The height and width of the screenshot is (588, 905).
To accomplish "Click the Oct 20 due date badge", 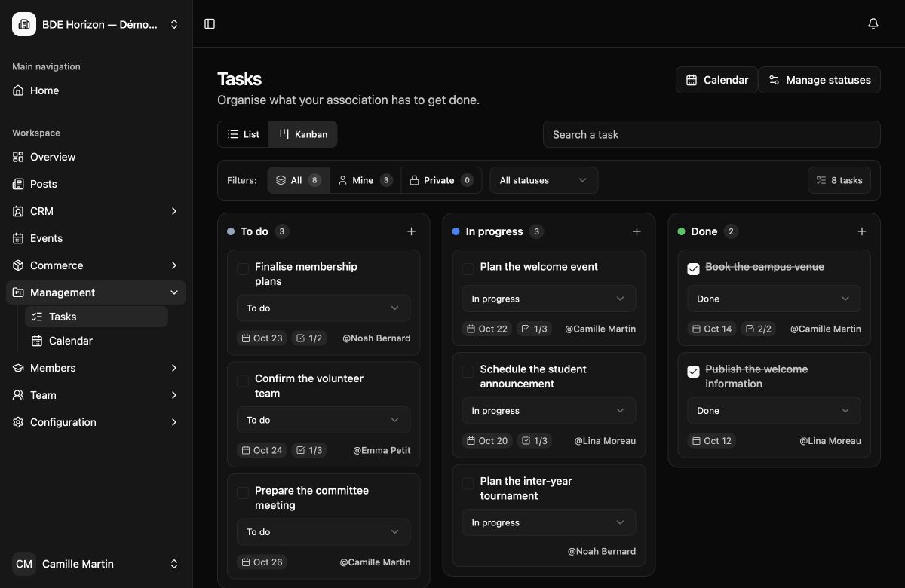I will point(487,441).
